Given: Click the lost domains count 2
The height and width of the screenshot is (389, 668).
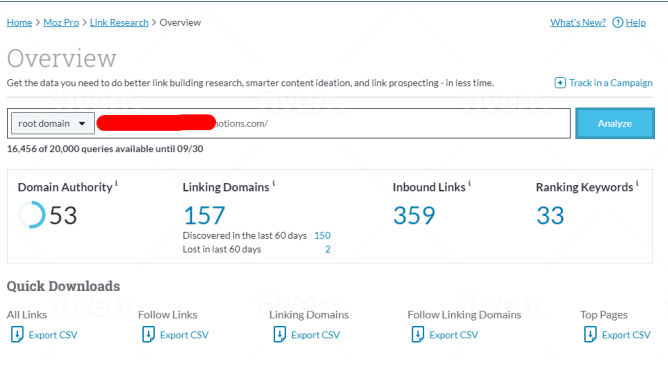Looking at the screenshot, I should point(328,249).
